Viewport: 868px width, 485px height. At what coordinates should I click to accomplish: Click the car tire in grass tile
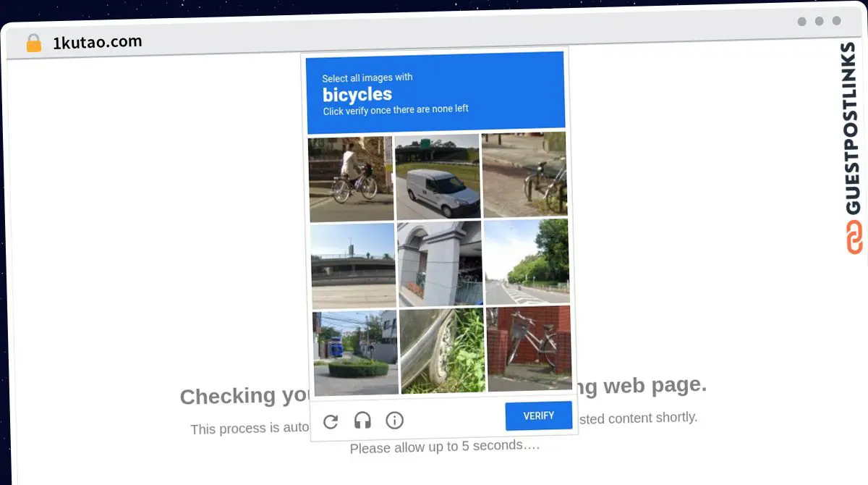(442, 350)
